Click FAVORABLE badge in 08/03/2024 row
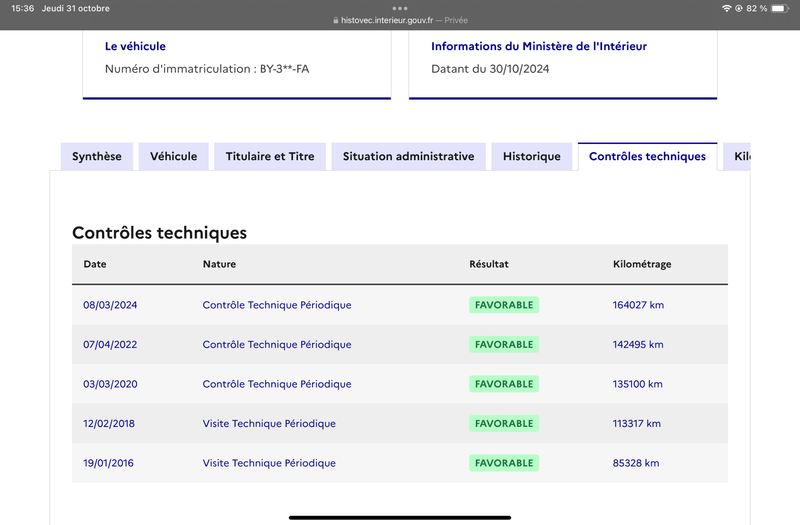800x525 pixels. click(504, 305)
